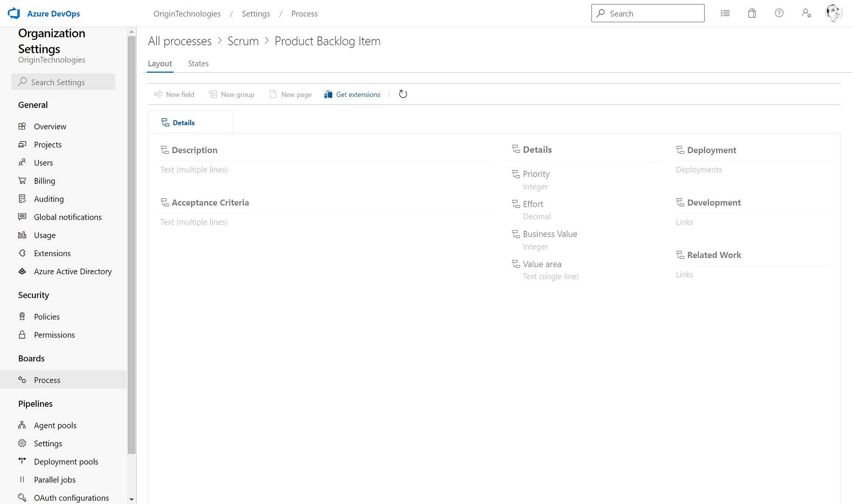Click the Overview sidebar icon

pos(22,126)
